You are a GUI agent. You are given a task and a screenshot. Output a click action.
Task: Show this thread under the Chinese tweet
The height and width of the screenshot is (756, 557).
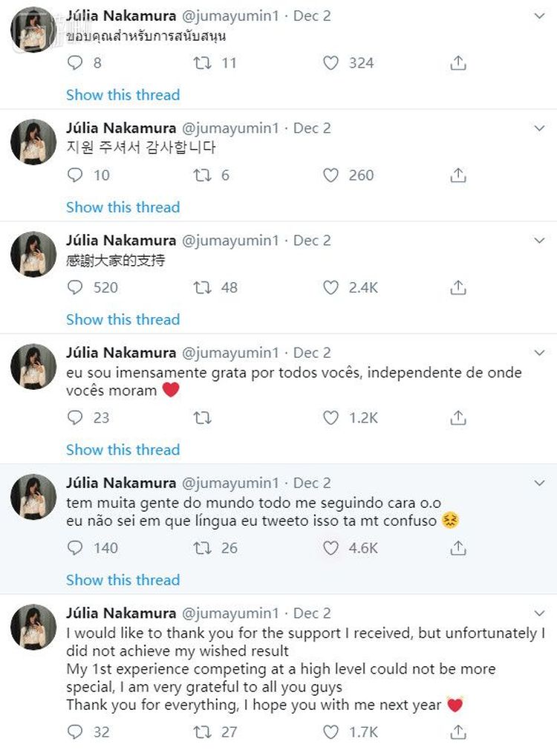(x=123, y=319)
